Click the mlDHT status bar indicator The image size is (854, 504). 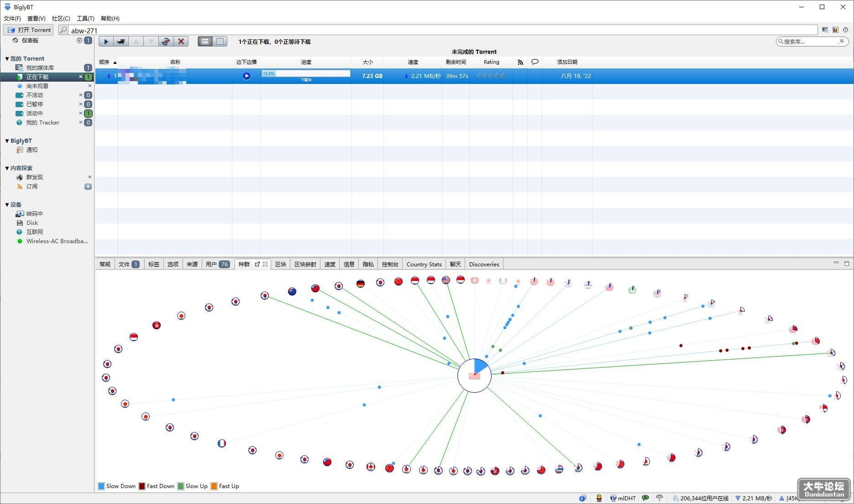pos(623,498)
